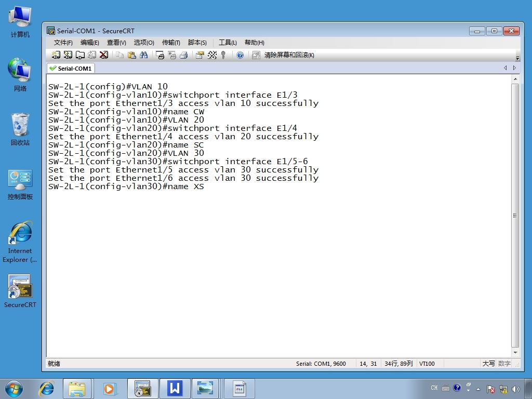532x399 pixels.
Task: Open SecureCRT desktop shortcut
Action: (20, 291)
